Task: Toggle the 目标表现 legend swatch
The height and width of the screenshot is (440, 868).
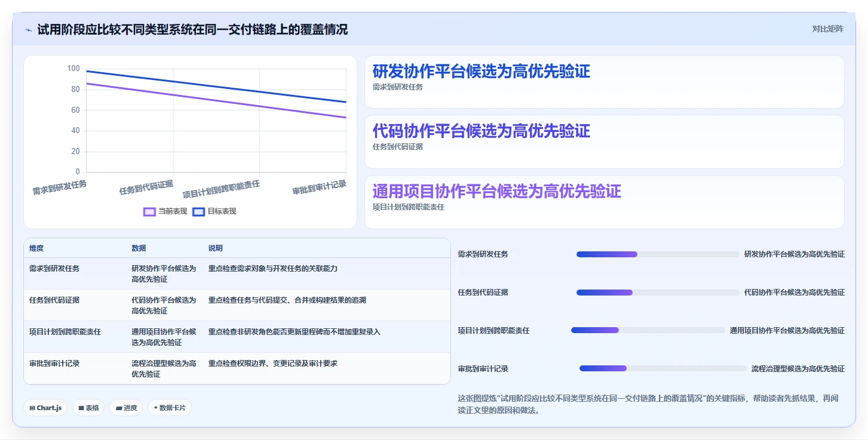Action: 198,211
